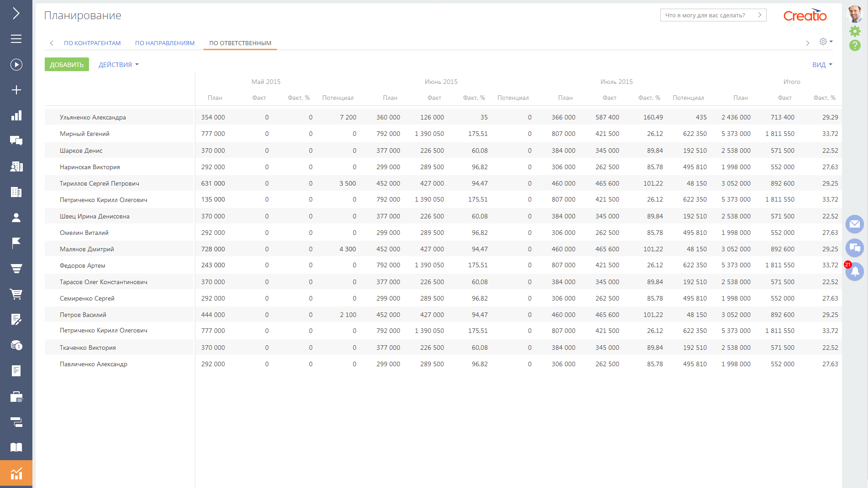Open the accounts building-and-person icon
868x488 pixels.
coord(16,166)
